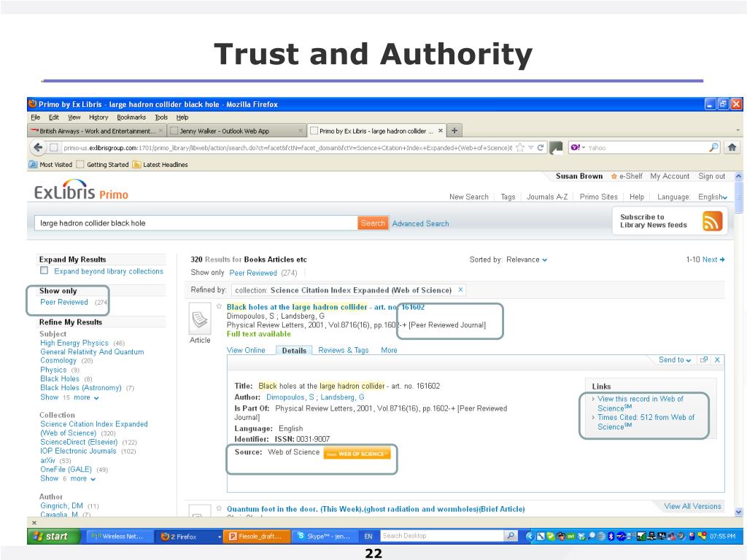
Task: Open the Bookmarks menu
Action: (x=131, y=117)
